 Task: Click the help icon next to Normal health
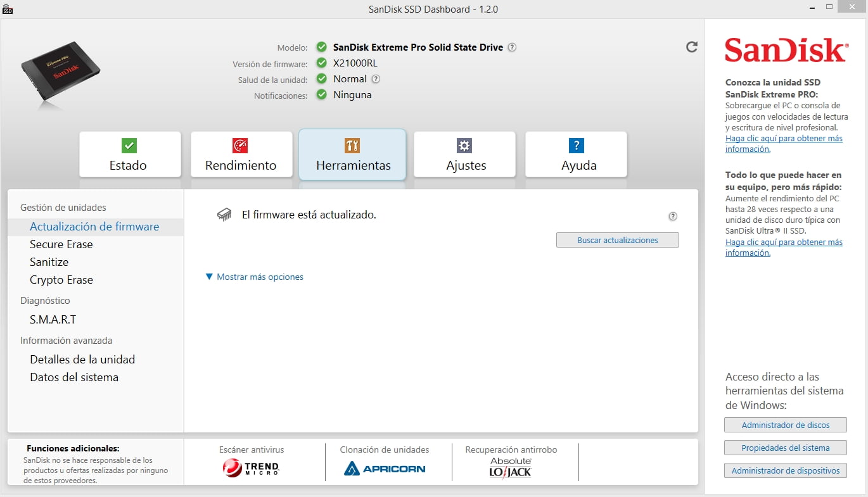tap(376, 79)
